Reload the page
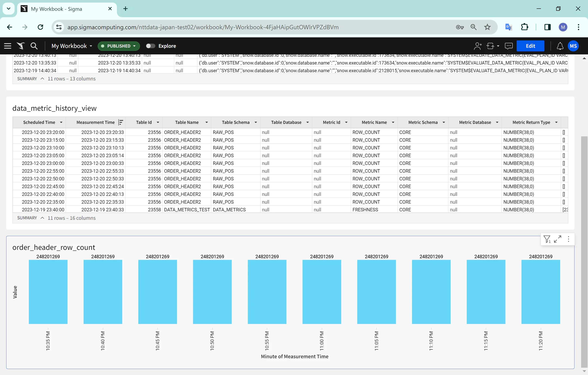Image resolution: width=588 pixels, height=375 pixels. 41,27
